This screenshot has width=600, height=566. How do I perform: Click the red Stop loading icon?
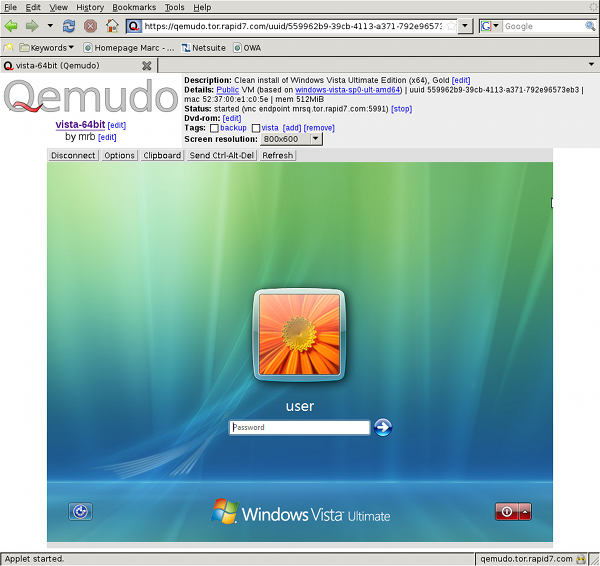90,26
